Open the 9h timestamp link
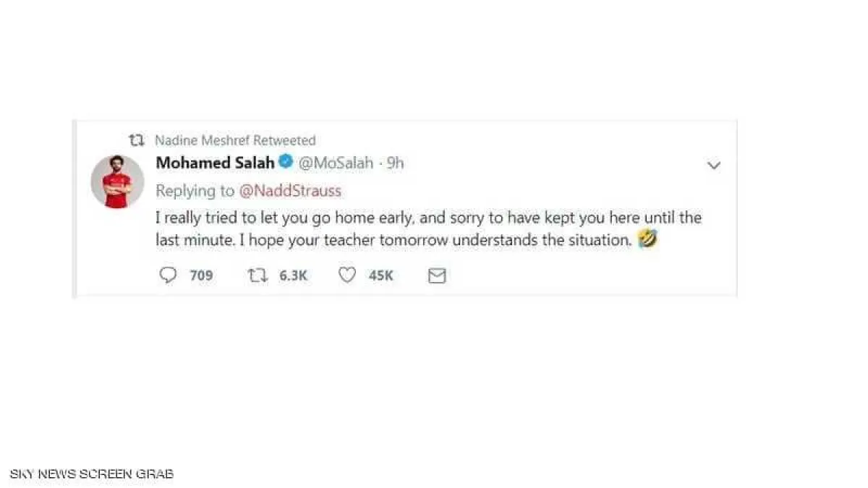This screenshot has height=488, width=868. pyautogui.click(x=396, y=163)
